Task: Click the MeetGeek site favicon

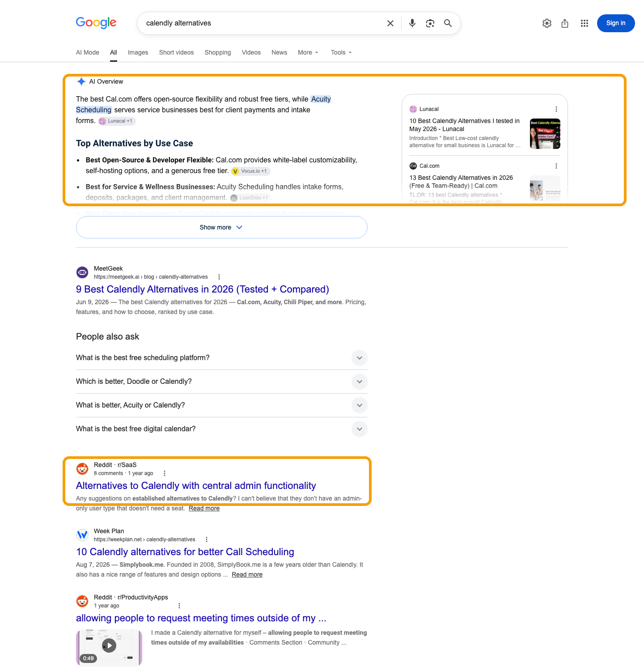Action: point(82,272)
